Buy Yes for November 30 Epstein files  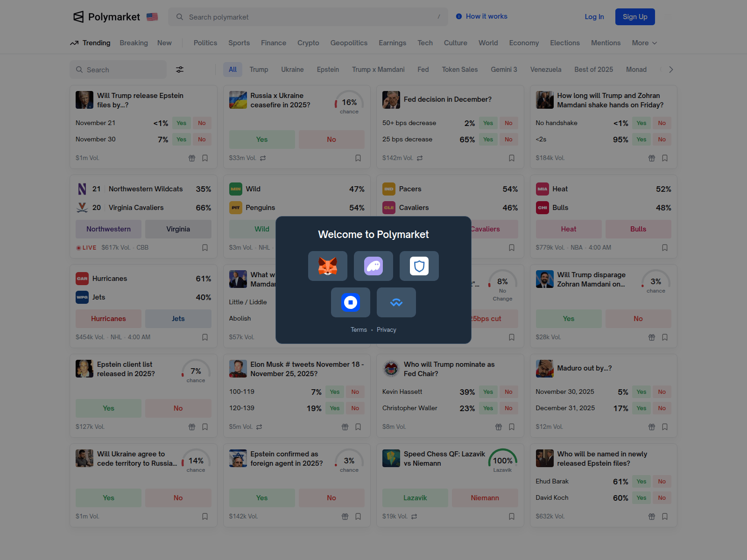click(182, 140)
